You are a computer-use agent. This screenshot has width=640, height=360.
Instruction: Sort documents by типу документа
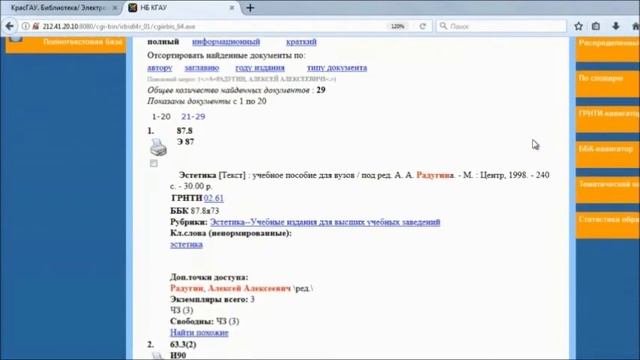(337, 68)
